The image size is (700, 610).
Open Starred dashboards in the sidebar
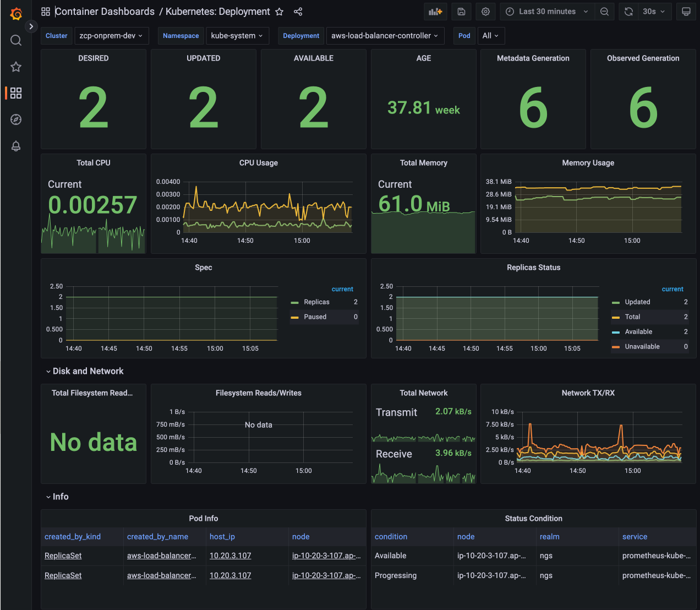coord(16,67)
